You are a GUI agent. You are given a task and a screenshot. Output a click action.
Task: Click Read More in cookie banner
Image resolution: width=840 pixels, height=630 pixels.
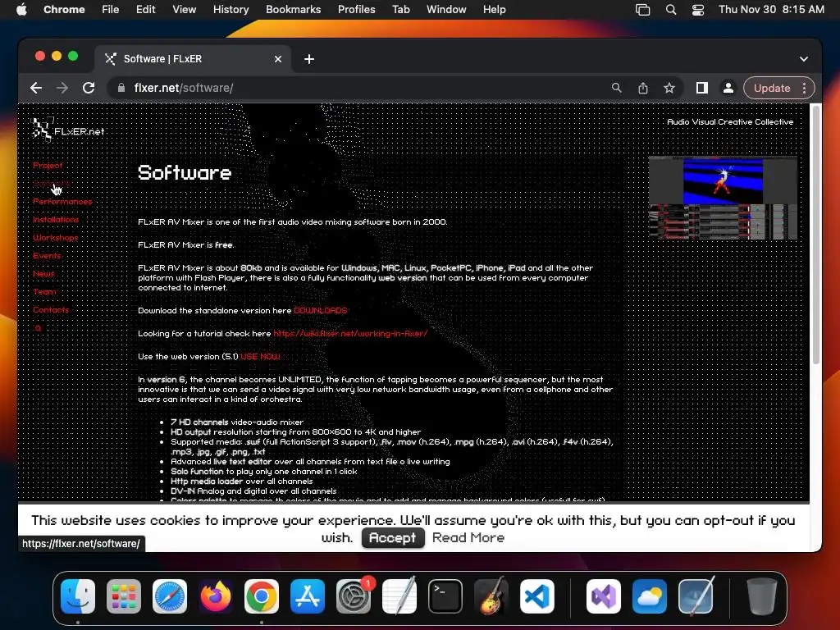tap(468, 538)
